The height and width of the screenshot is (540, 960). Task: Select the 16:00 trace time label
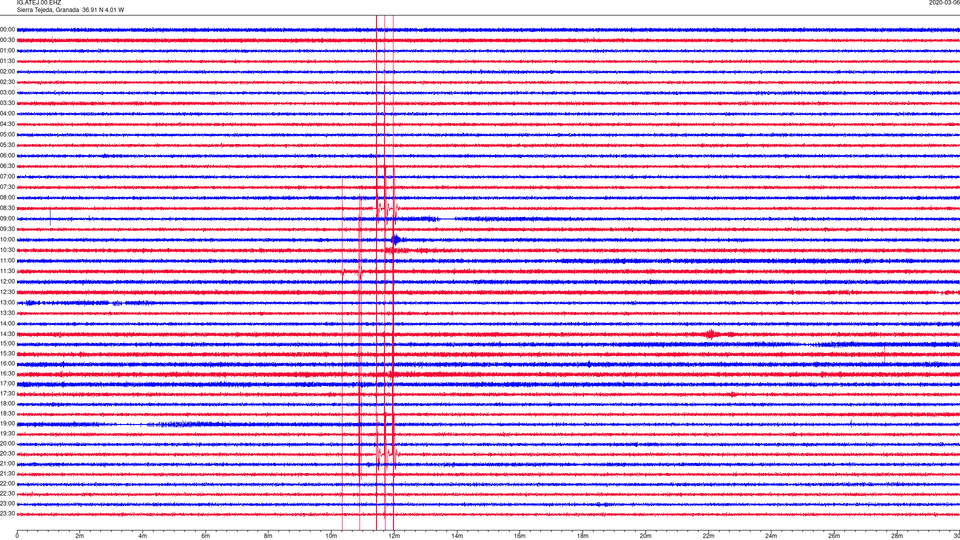pos(7,364)
